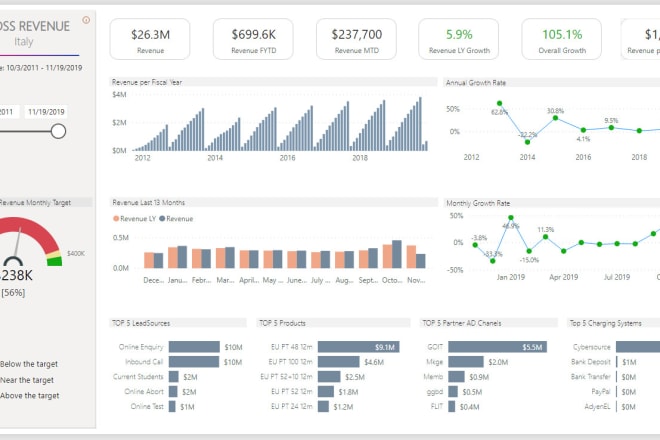Click the Current Students bar

[173, 376]
